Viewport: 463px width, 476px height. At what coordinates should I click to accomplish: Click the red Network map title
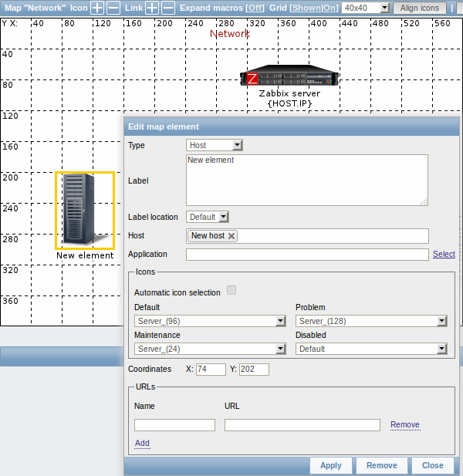click(x=230, y=33)
